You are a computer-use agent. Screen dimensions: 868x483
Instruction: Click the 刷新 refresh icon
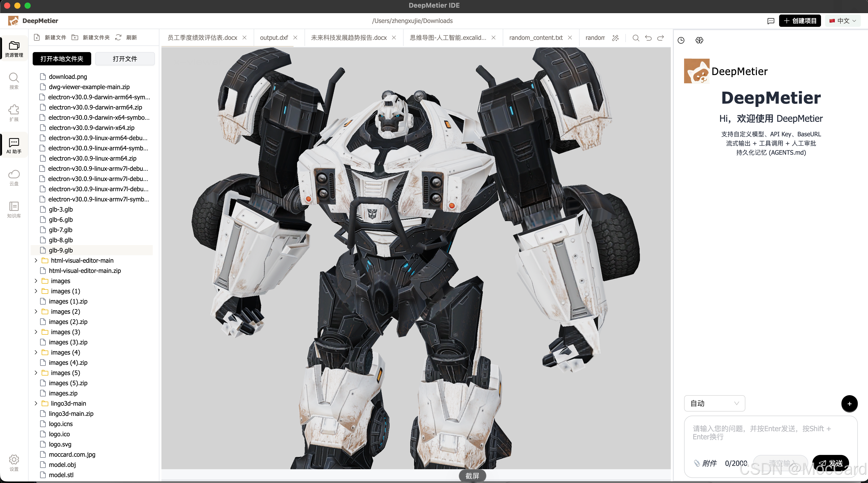click(x=118, y=37)
